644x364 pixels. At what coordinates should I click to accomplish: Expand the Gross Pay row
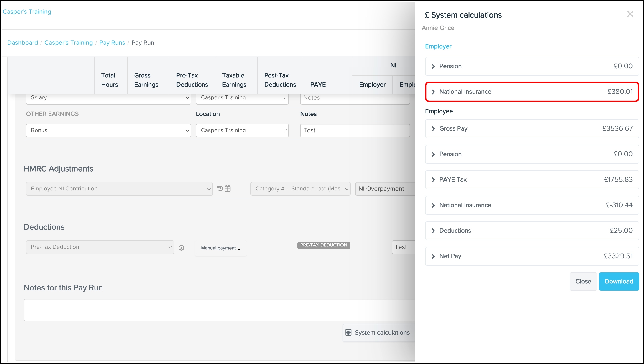[x=532, y=128]
